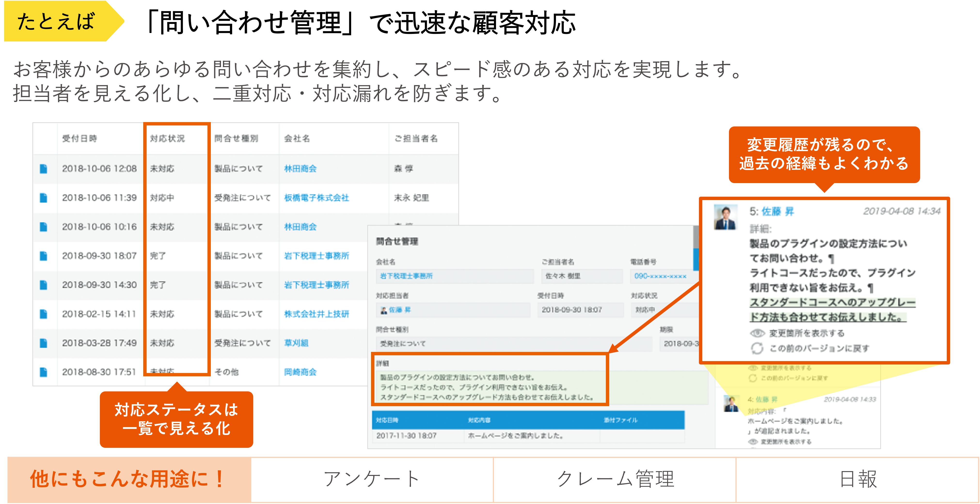Open record icon for 2018-08-30 17:51 row
The height and width of the screenshot is (504, 980).
[x=43, y=372]
